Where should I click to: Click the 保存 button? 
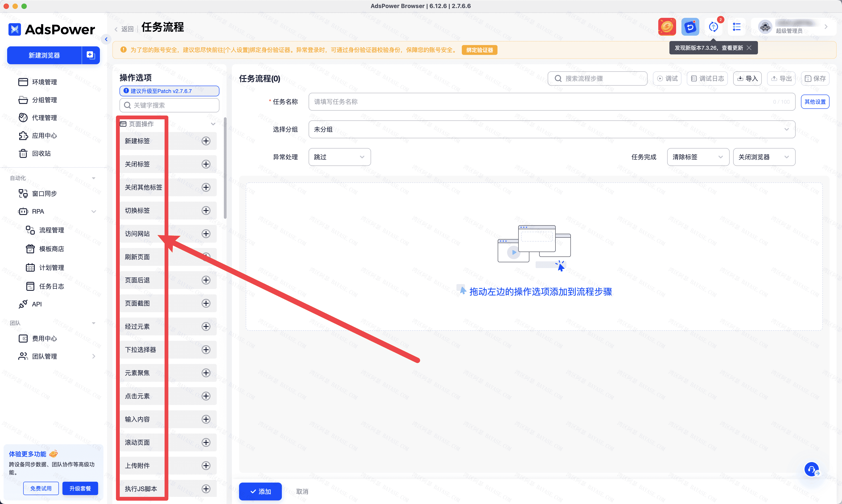click(815, 78)
